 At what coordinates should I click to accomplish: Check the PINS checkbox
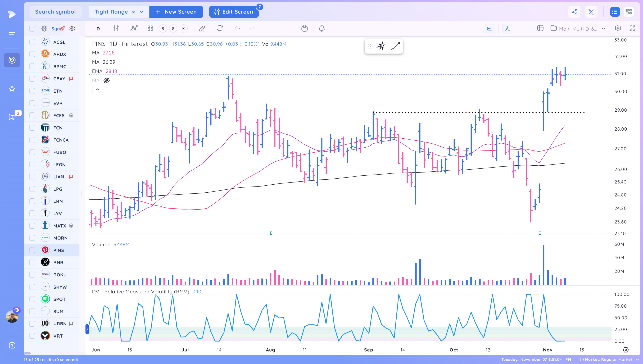click(32, 250)
